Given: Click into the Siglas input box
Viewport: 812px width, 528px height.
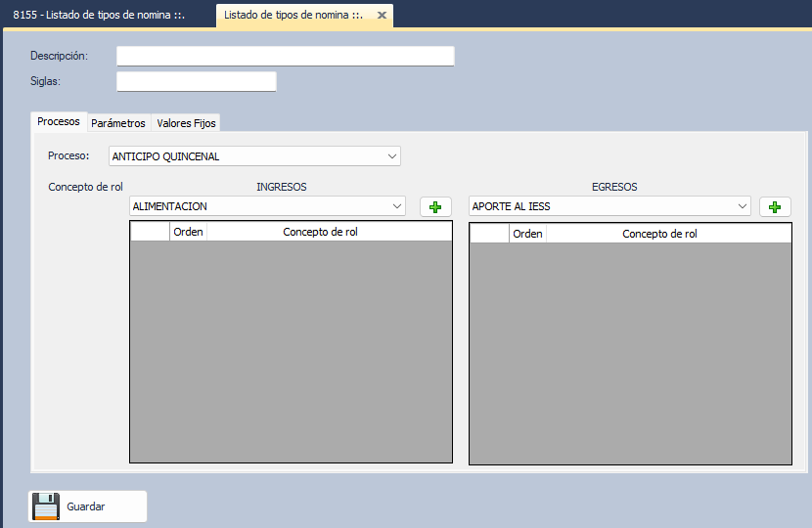Looking at the screenshot, I should [196, 81].
